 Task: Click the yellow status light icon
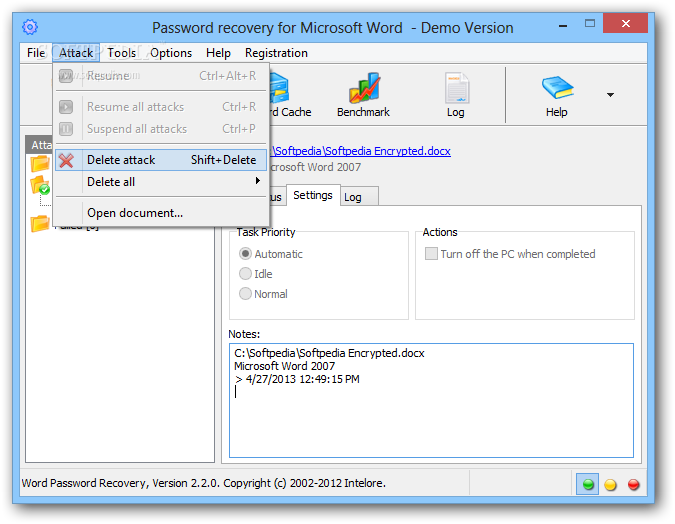610,485
